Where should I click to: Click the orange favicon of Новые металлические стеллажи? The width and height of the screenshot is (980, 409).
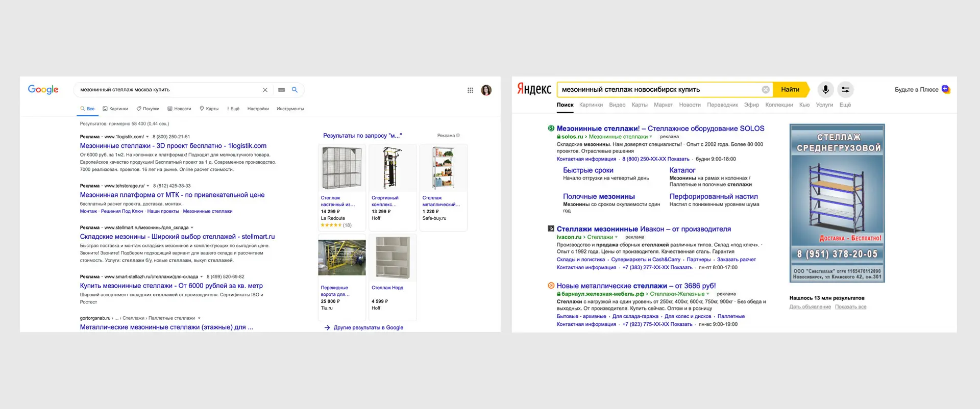coord(551,286)
